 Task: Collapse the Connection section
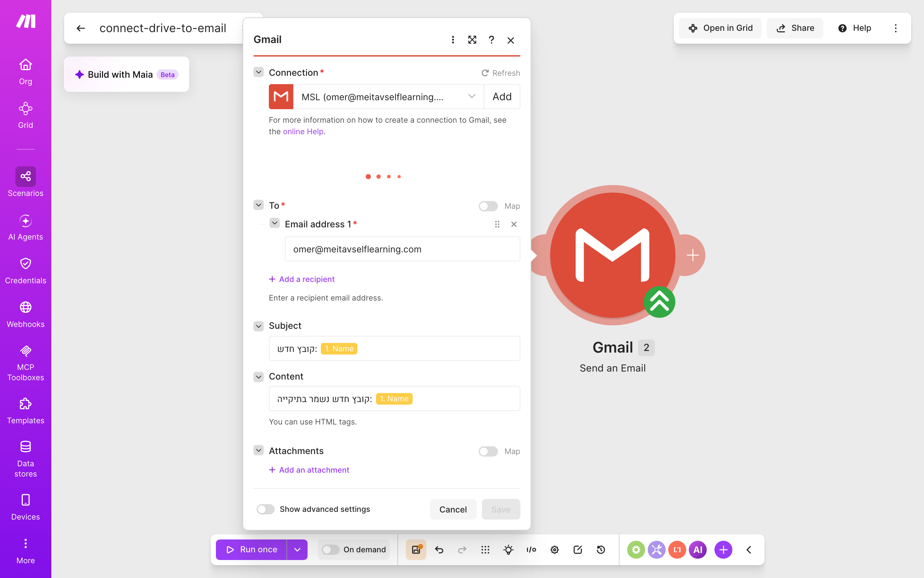259,72
